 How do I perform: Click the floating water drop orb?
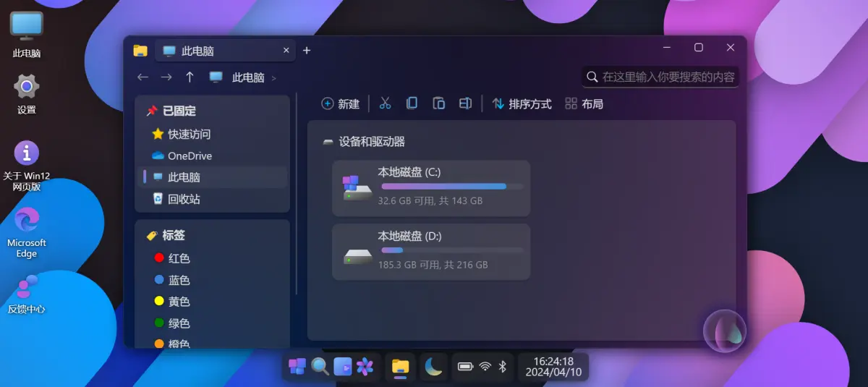coord(725,331)
